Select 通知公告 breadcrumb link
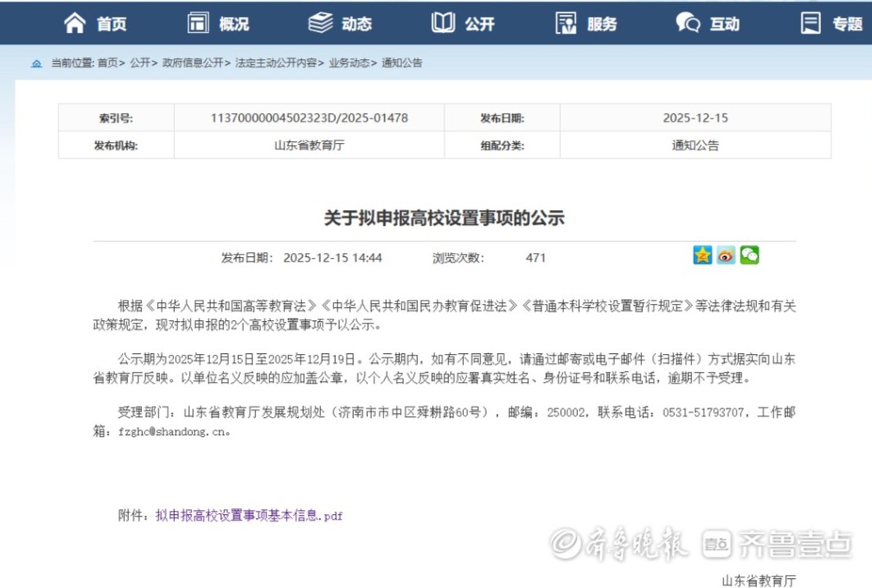 click(x=402, y=63)
